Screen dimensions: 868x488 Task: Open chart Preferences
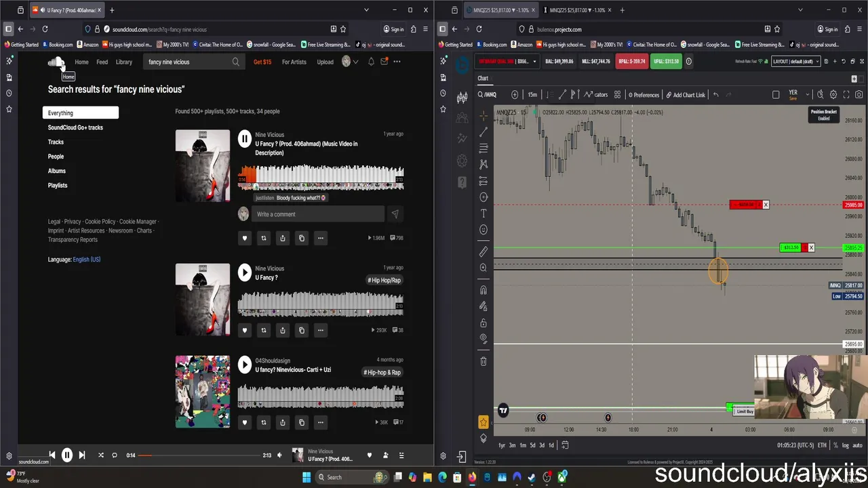click(644, 95)
